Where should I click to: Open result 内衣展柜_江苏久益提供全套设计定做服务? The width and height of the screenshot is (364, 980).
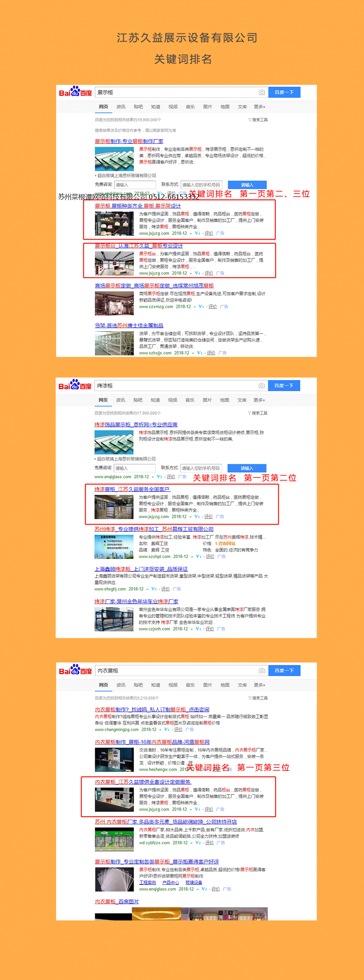click(143, 782)
